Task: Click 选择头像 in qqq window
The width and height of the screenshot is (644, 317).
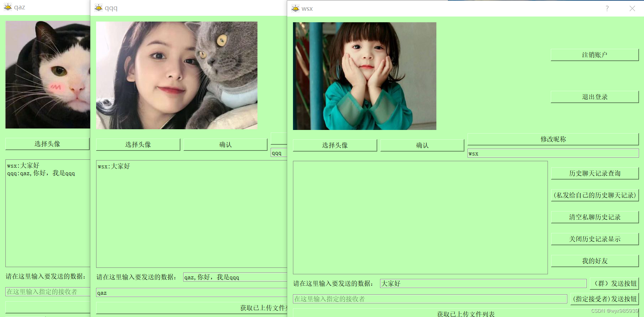Action: pyautogui.click(x=138, y=145)
